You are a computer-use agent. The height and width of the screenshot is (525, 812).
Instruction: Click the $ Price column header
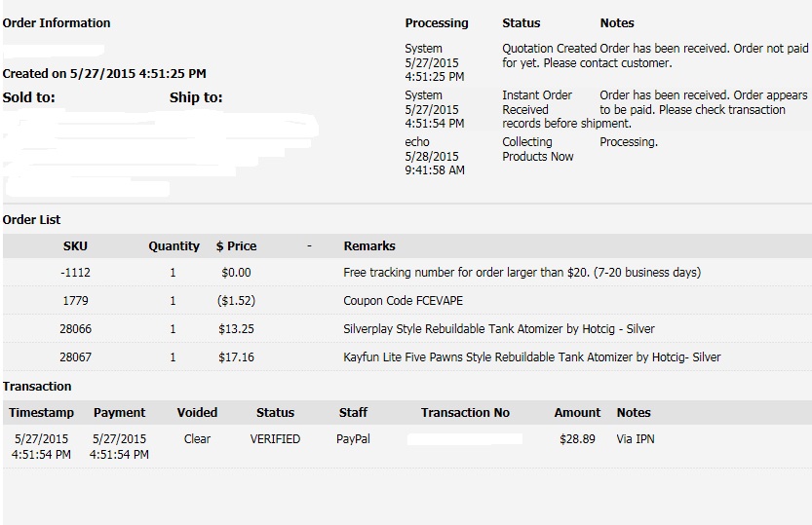point(236,246)
